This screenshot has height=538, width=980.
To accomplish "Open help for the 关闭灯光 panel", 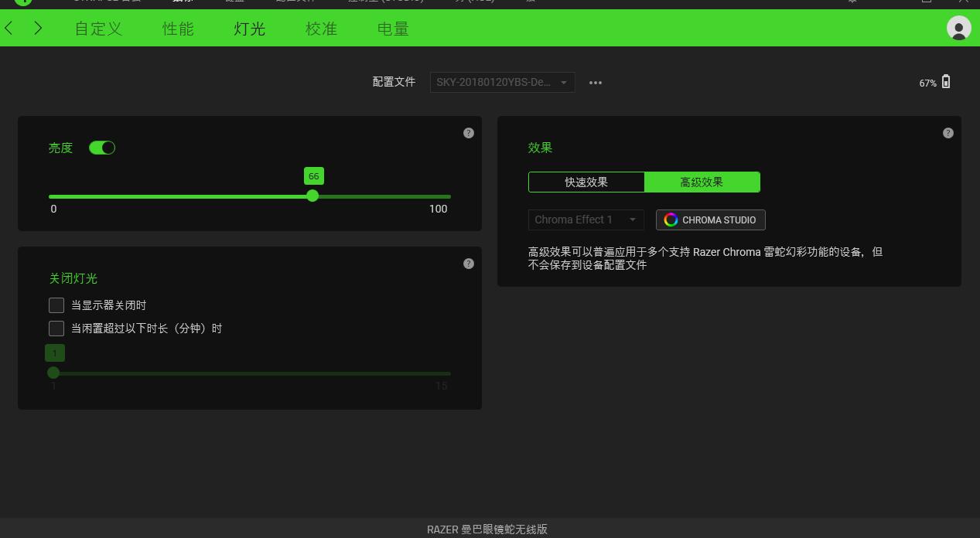I will coord(469,263).
